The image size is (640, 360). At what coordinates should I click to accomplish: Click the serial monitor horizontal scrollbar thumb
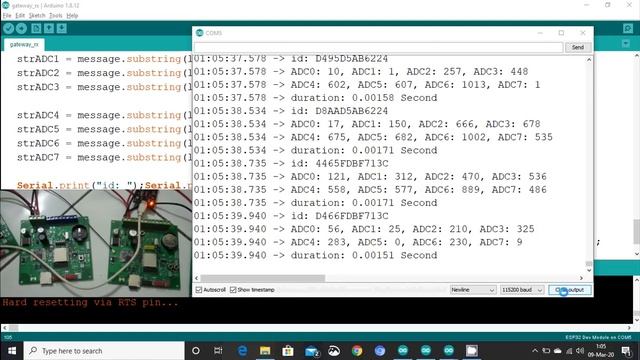[x=262, y=278]
